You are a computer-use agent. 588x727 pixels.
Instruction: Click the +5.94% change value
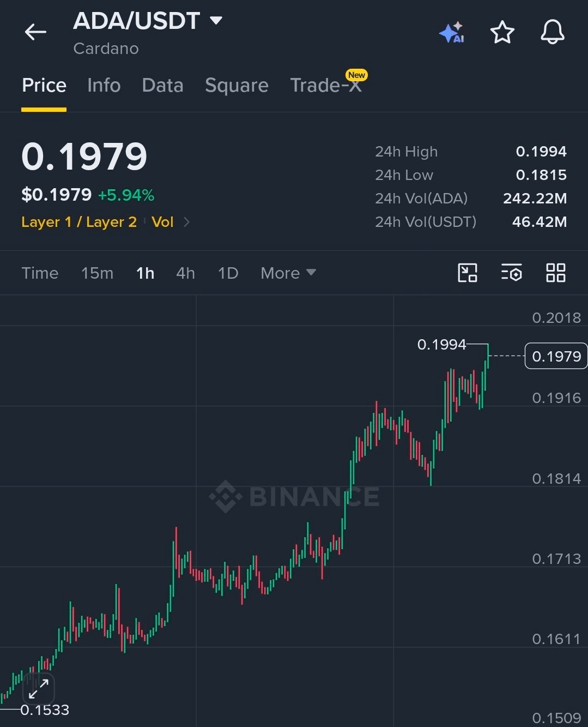(x=126, y=195)
